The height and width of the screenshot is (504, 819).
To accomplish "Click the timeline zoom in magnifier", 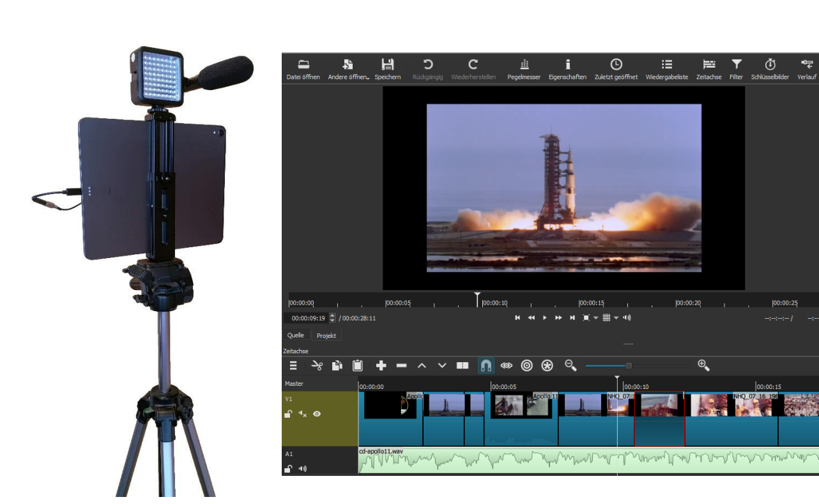I will coord(703,365).
